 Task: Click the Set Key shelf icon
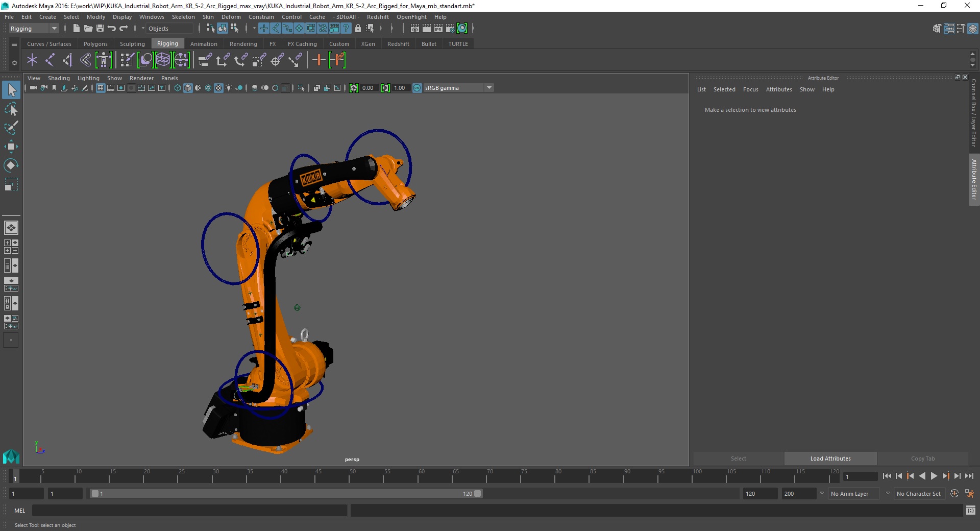point(319,60)
